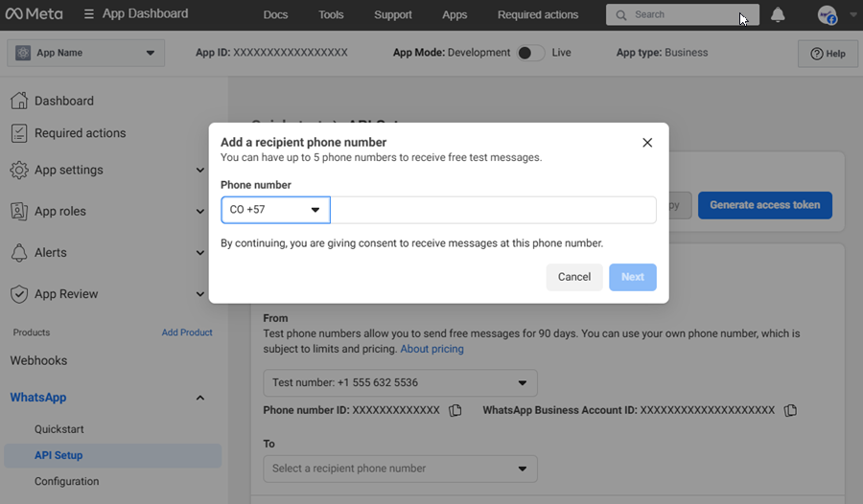Click the App roles badge icon
The image size is (863, 504).
click(x=19, y=212)
